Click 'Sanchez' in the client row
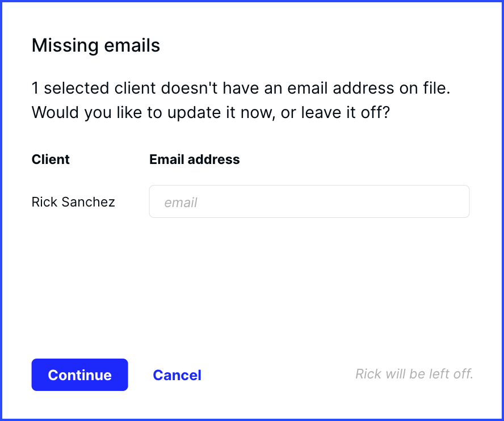 (x=88, y=202)
